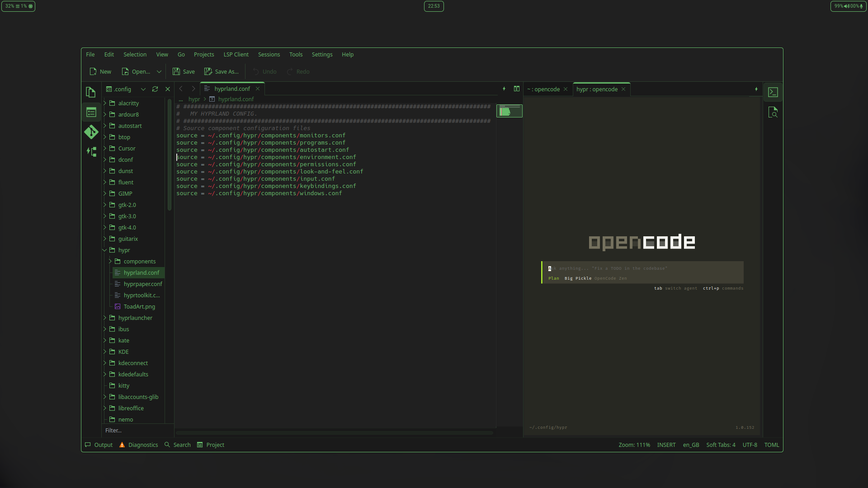Click the Save As... button
Screen dimensions: 868x488
point(222,71)
